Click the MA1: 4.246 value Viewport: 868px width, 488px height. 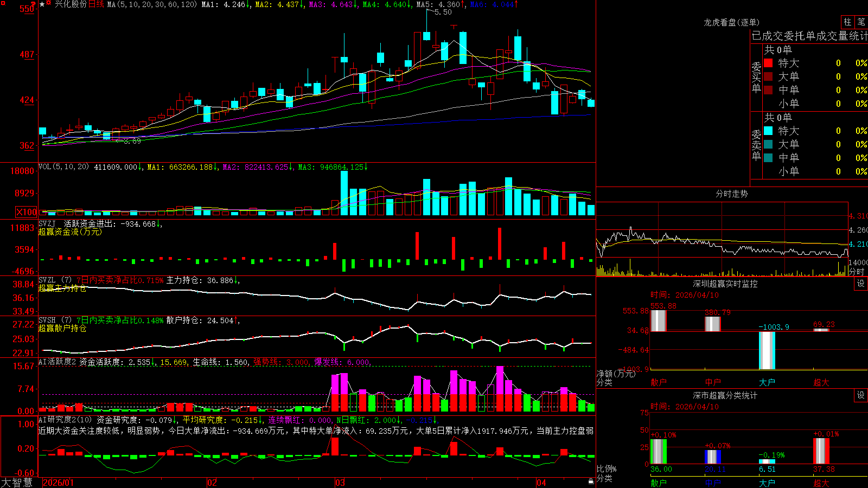click(x=226, y=4)
